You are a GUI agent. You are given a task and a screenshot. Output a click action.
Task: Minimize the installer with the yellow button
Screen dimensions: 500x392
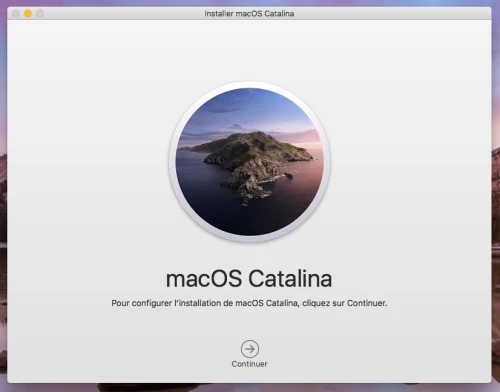(x=28, y=14)
